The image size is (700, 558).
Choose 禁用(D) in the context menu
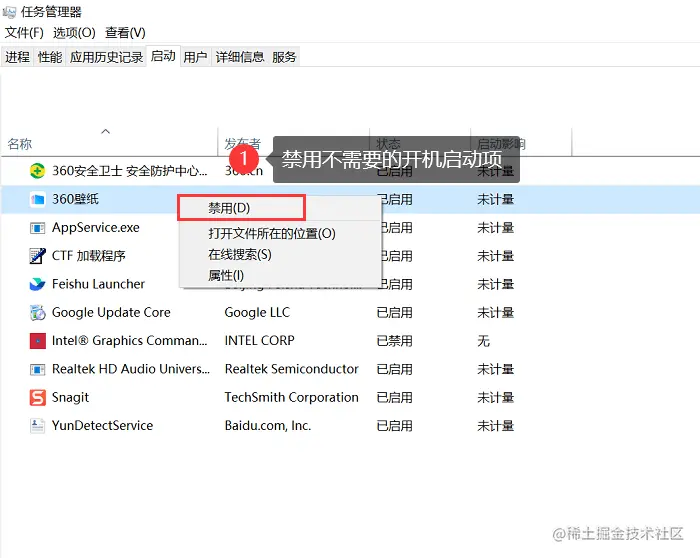click(242, 208)
